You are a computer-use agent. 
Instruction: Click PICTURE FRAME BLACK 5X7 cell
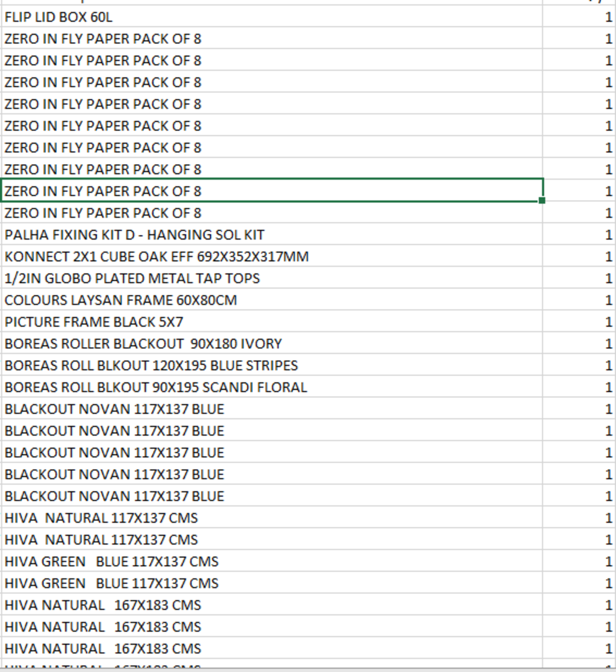point(272,322)
